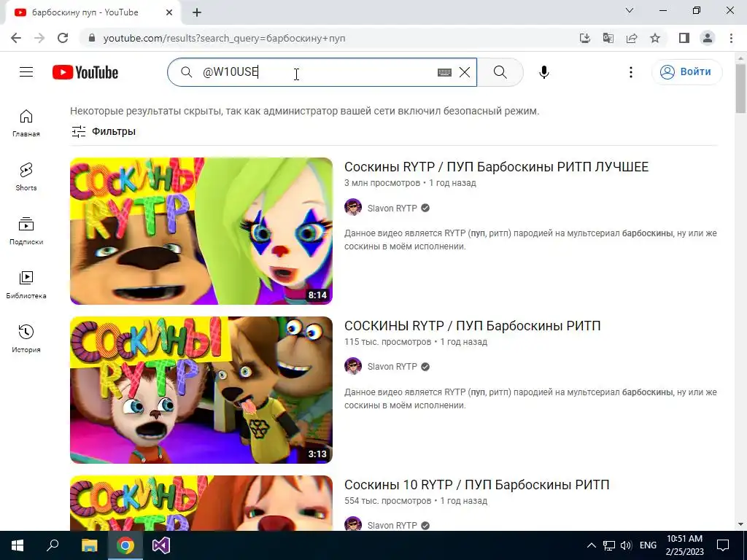The height and width of the screenshot is (560, 747).
Task: Open tab search dropdown arrow
Action: tap(630, 10)
